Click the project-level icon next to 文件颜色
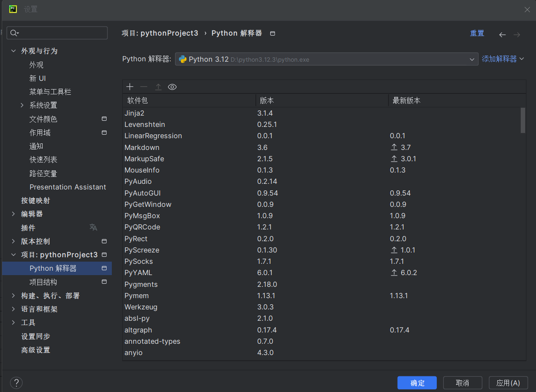This screenshot has height=392, width=536. tap(104, 119)
